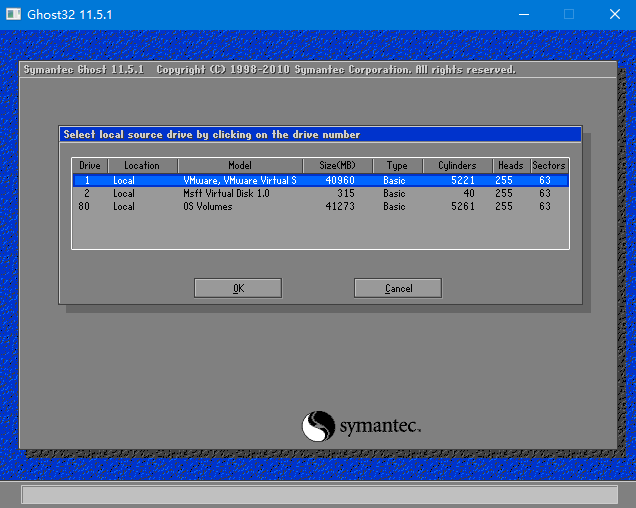Click the Drive column header
This screenshot has height=508, width=636.
click(x=90, y=165)
